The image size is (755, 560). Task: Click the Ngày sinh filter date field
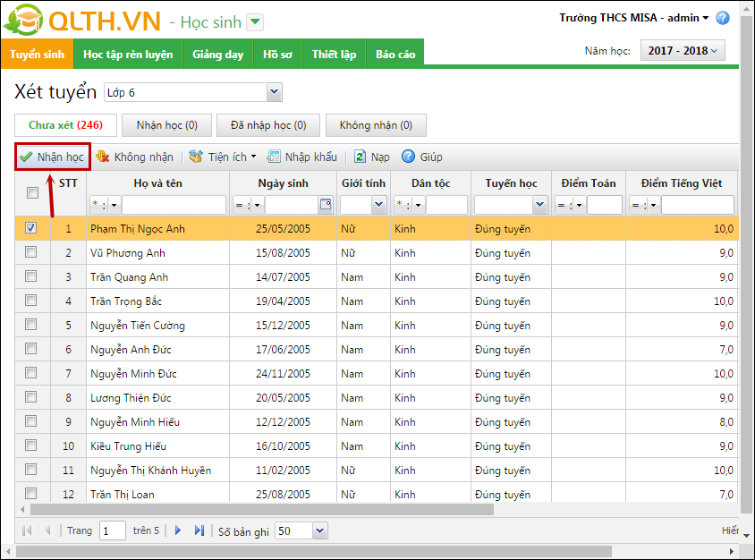[x=292, y=205]
